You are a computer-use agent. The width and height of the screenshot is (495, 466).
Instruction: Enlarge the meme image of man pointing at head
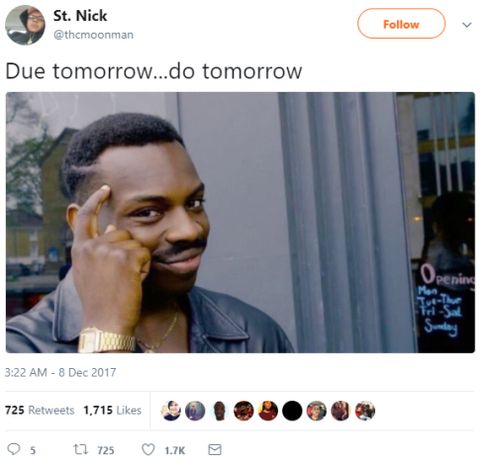click(240, 222)
